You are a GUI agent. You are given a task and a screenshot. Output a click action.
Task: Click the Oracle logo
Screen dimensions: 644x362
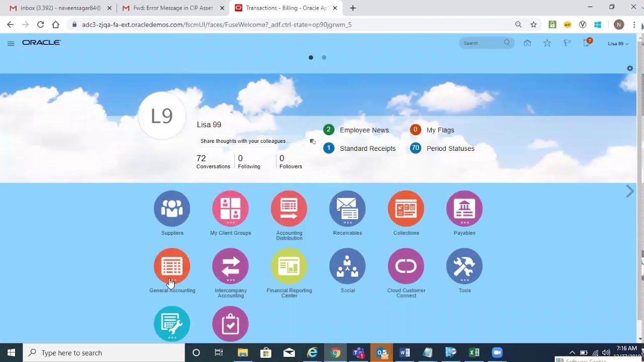(x=41, y=43)
